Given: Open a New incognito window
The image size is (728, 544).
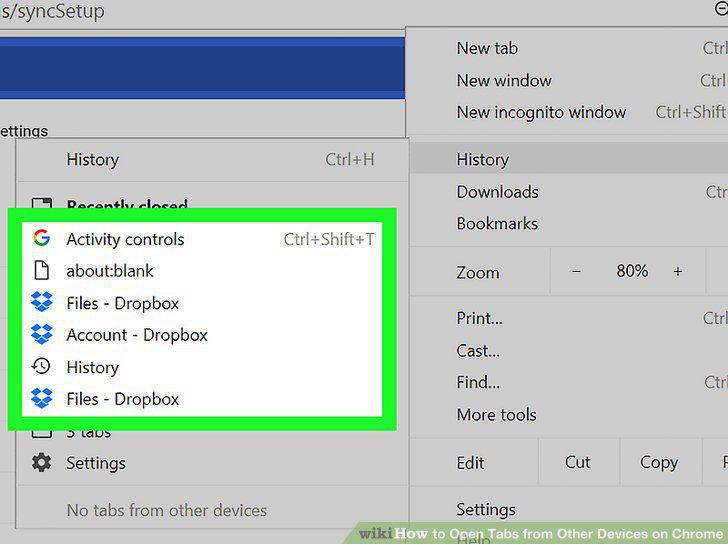Looking at the screenshot, I should coord(569,112).
